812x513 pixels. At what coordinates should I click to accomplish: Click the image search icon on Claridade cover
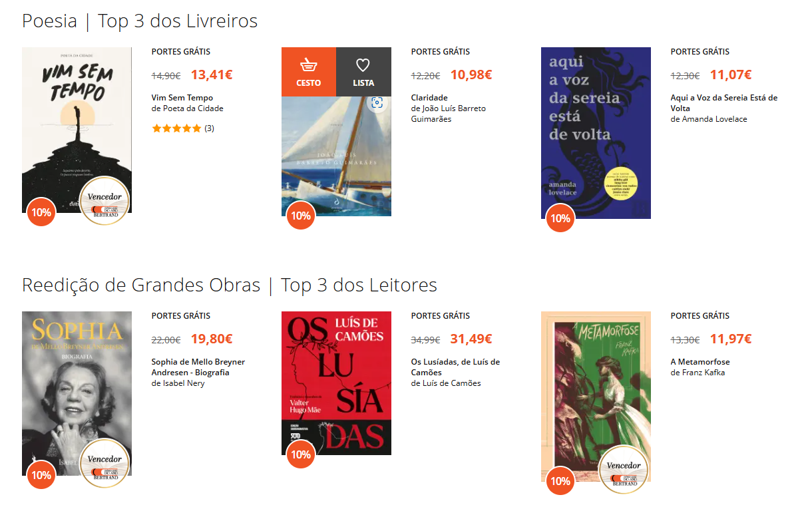click(x=377, y=102)
